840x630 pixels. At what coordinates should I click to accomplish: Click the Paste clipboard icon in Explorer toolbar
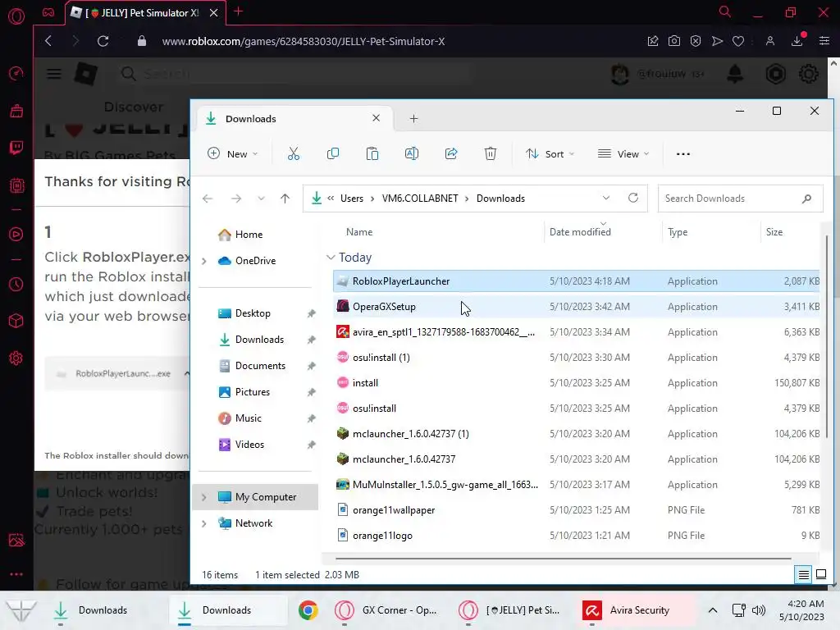[x=372, y=153]
